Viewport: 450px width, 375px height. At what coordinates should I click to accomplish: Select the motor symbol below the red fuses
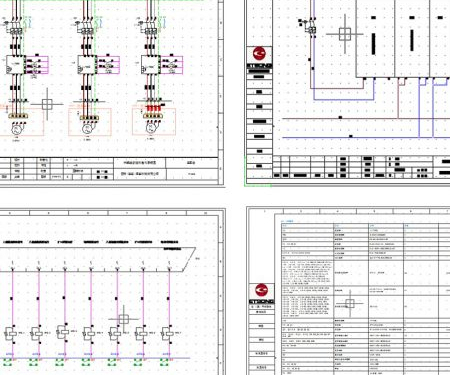151,127
